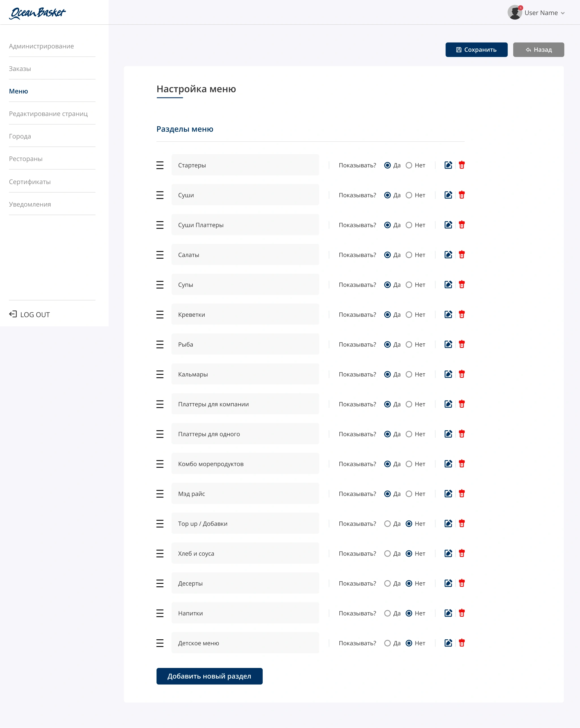Screen dimensions: 580x728
Task: Enable Да for Напитки section
Action: tap(387, 613)
